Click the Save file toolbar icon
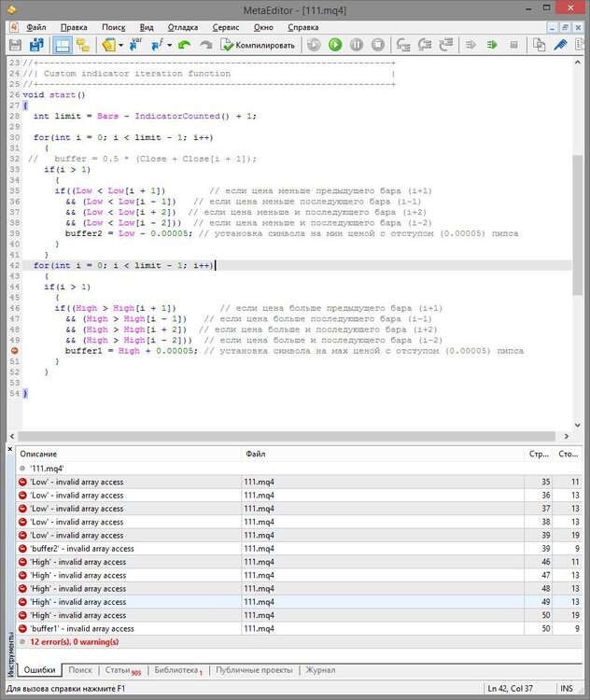This screenshot has height=700, width=590. [x=15, y=45]
